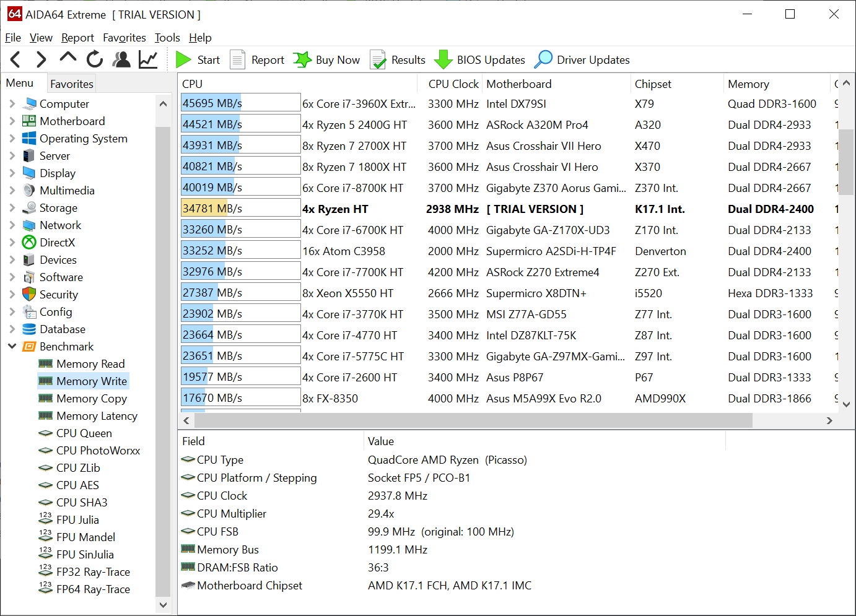856x616 pixels.
Task: Select the CPU ZLib benchmark
Action: coord(78,468)
